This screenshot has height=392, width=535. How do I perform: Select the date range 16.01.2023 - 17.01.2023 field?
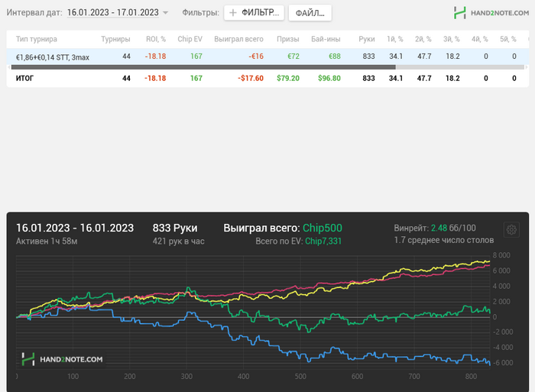pyautogui.click(x=113, y=13)
